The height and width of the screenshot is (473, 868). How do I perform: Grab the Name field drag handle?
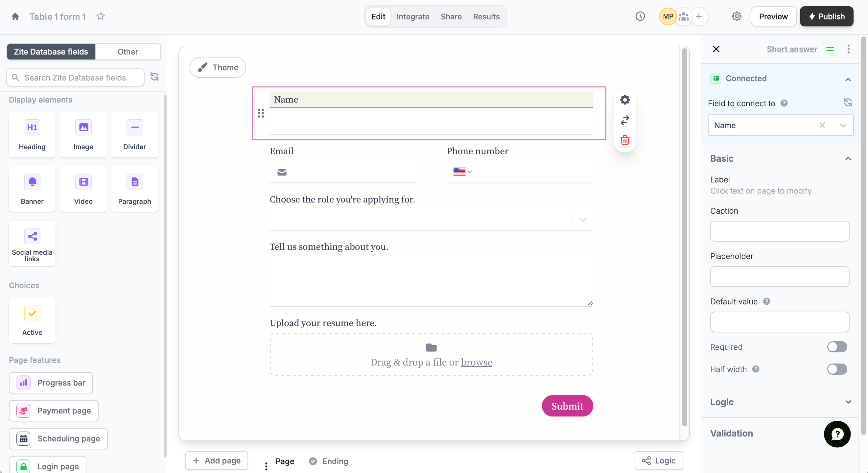(261, 113)
